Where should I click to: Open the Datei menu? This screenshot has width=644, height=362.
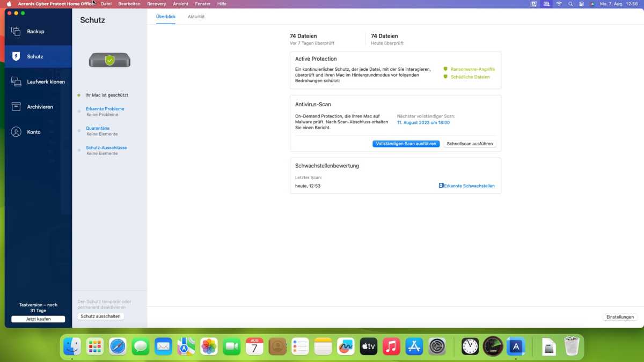[106, 4]
